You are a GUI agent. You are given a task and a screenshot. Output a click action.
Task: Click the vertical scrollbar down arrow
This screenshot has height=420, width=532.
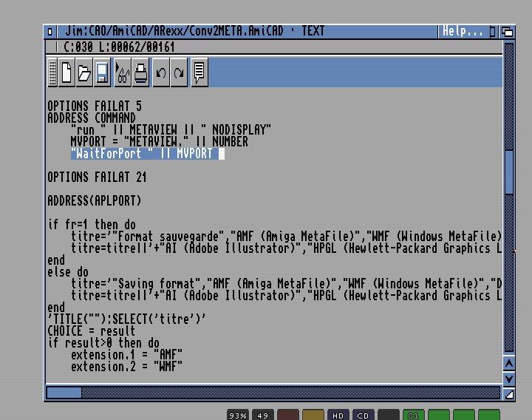coord(509,379)
